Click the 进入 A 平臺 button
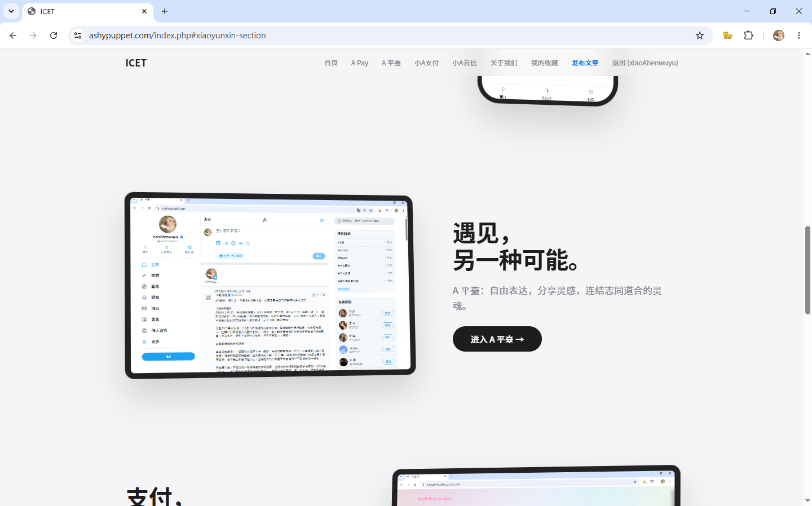 [x=497, y=339]
